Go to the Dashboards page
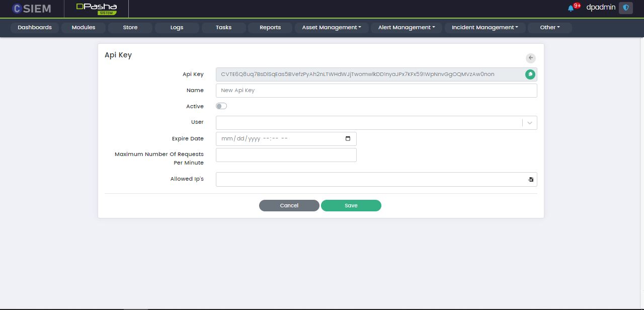Image resolution: width=644 pixels, height=310 pixels. pyautogui.click(x=35, y=28)
